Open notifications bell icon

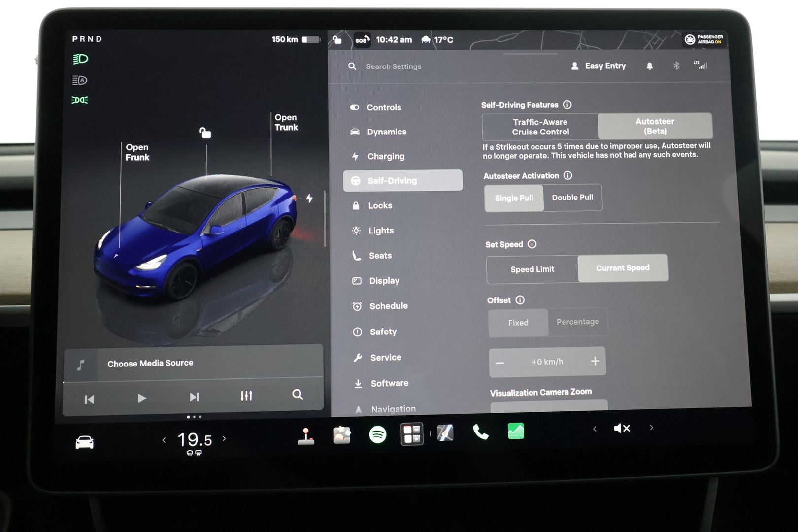tap(650, 66)
